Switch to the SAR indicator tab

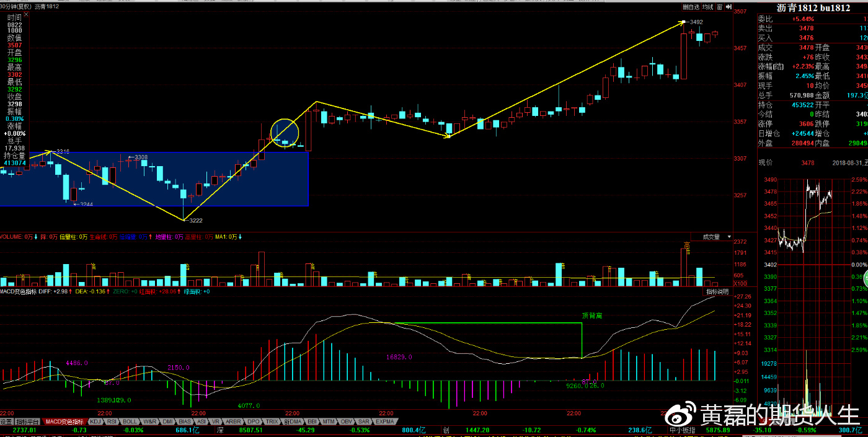pyautogui.click(x=364, y=422)
